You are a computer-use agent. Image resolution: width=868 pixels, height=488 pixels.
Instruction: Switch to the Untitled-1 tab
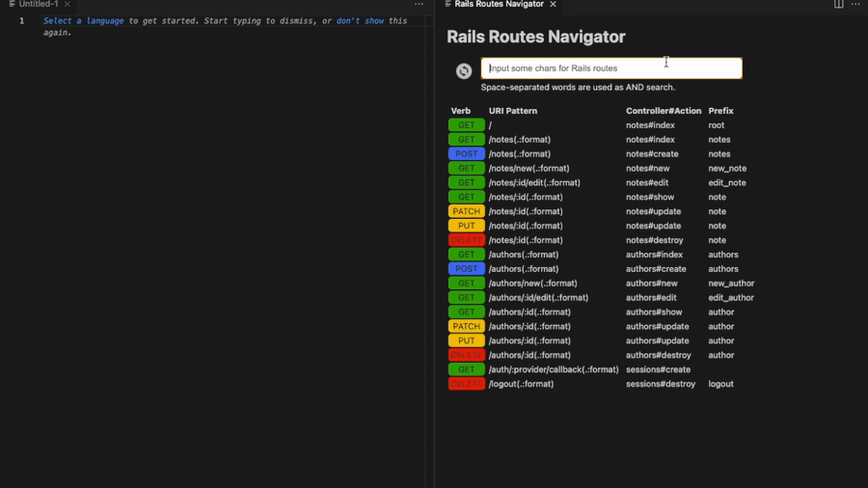coord(39,4)
